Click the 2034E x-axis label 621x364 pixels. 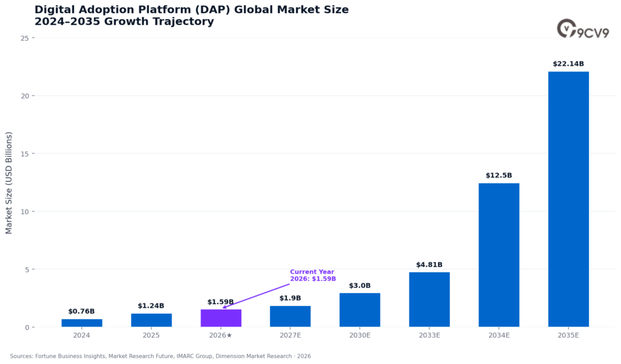coord(499,336)
